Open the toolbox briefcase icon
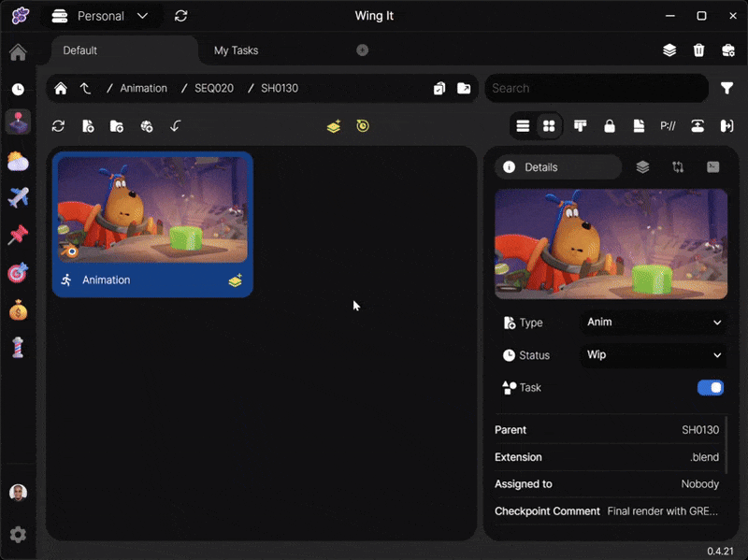748x560 pixels. (728, 50)
